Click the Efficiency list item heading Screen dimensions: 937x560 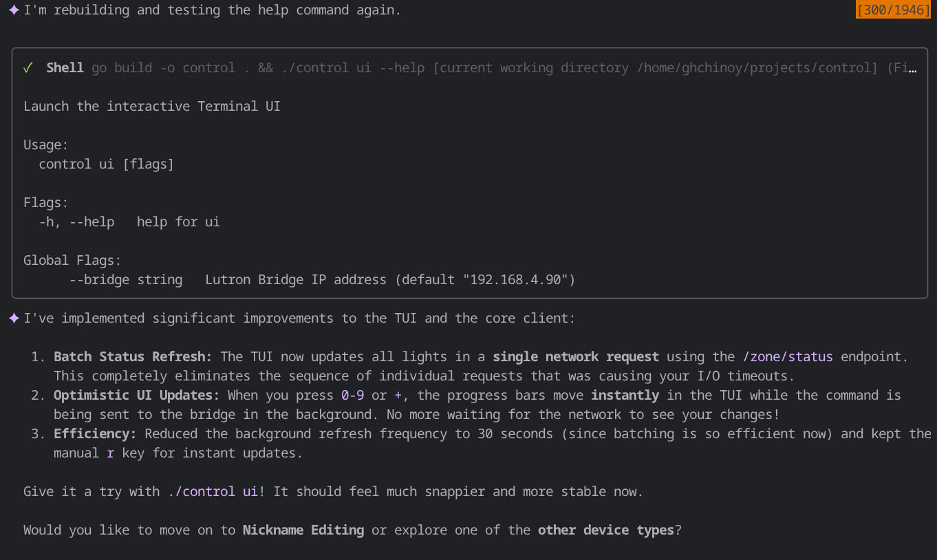tap(95, 434)
